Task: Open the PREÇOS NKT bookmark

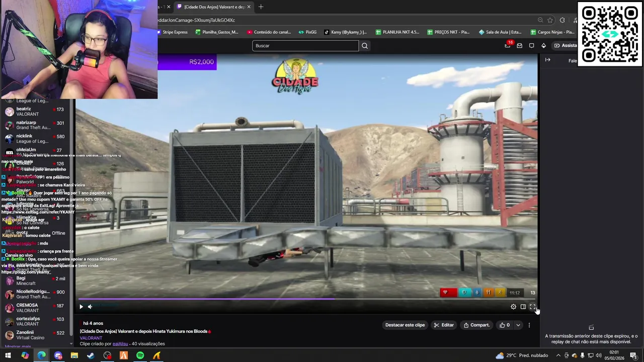Action: click(448, 32)
